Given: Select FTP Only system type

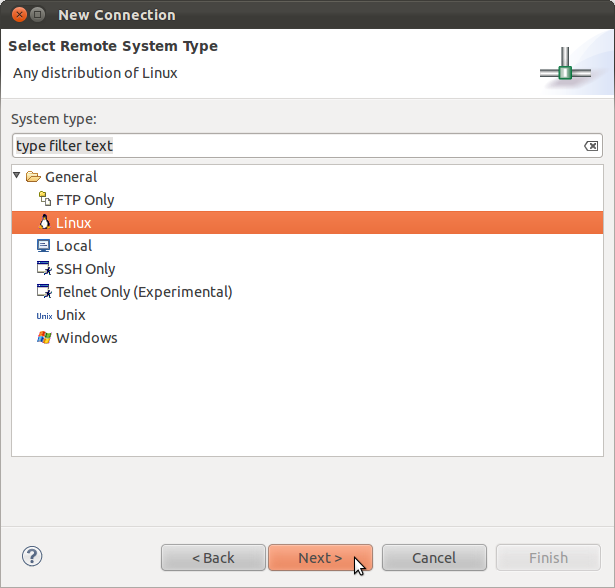Looking at the screenshot, I should click(85, 200).
